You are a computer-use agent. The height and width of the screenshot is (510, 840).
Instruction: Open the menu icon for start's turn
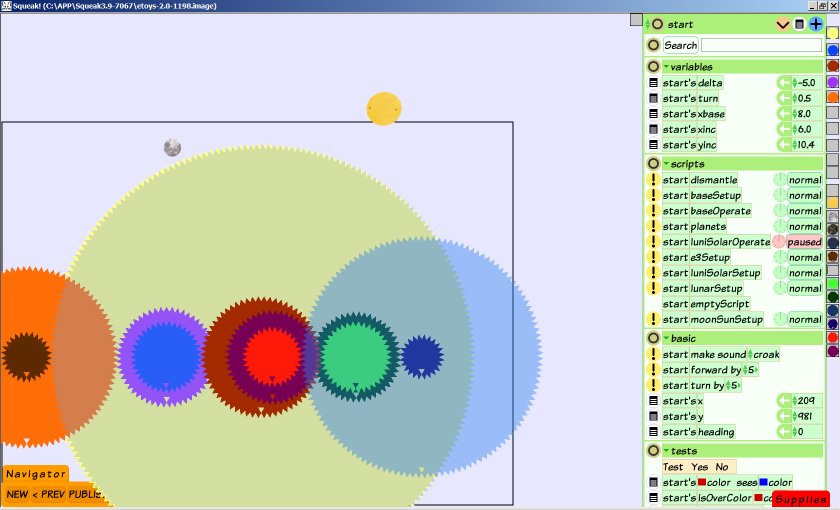653,99
